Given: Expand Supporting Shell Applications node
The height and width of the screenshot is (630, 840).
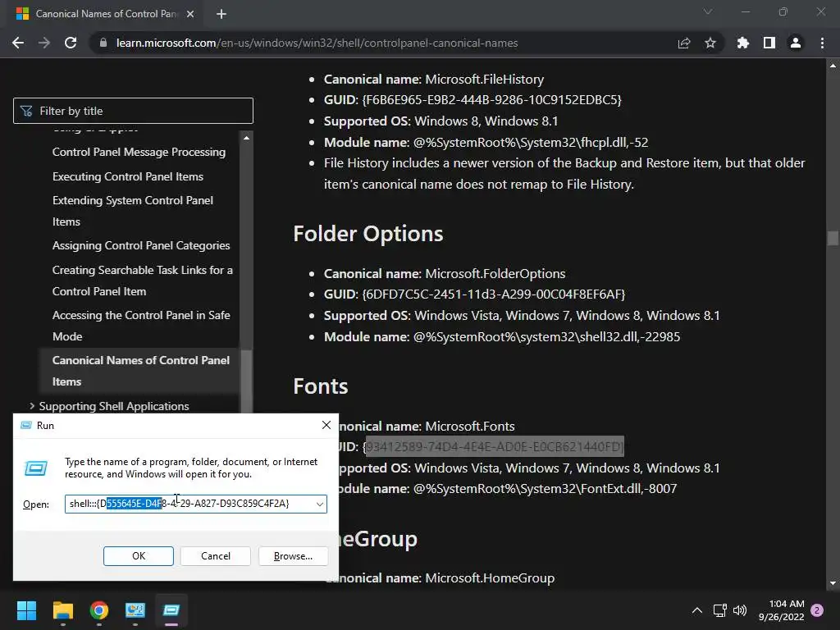Looking at the screenshot, I should point(32,406).
